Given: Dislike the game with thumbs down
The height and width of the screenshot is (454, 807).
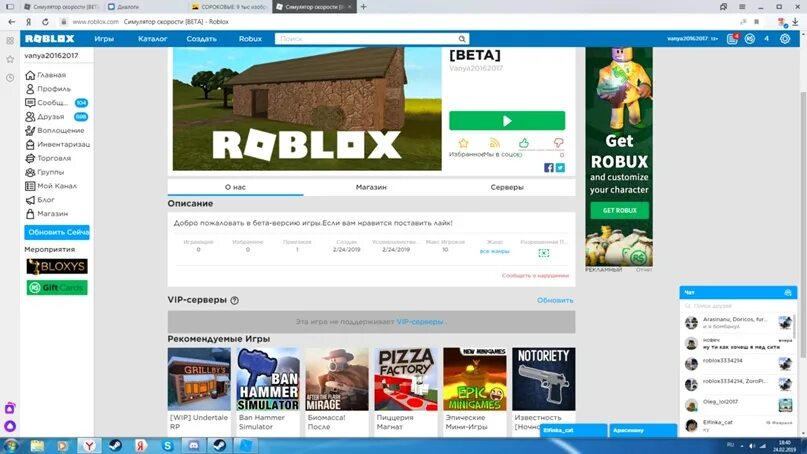Looking at the screenshot, I should [558, 143].
